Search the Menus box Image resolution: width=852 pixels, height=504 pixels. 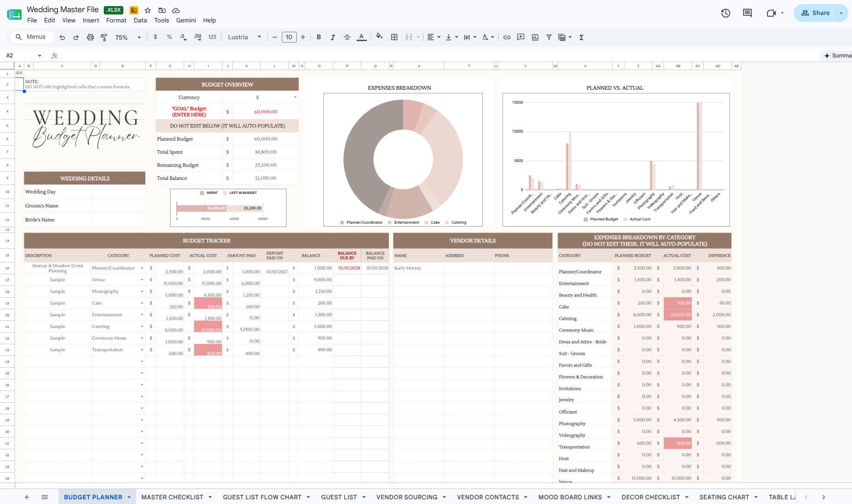[x=32, y=37]
